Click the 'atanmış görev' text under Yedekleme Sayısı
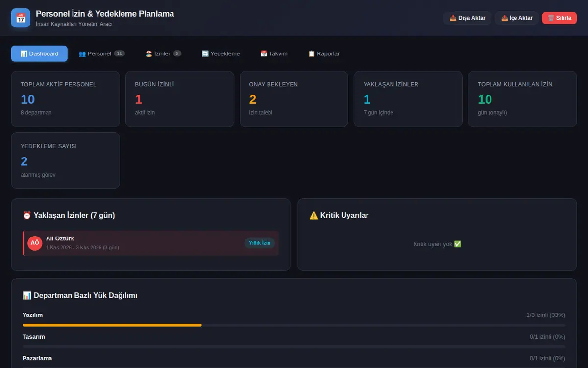The height and width of the screenshot is (368, 588). pos(38,175)
